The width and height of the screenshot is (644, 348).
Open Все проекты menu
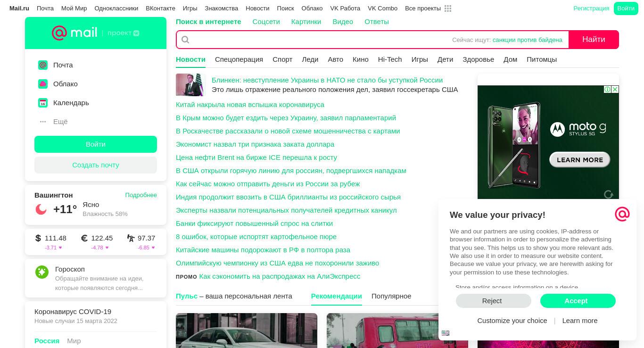pos(423,8)
